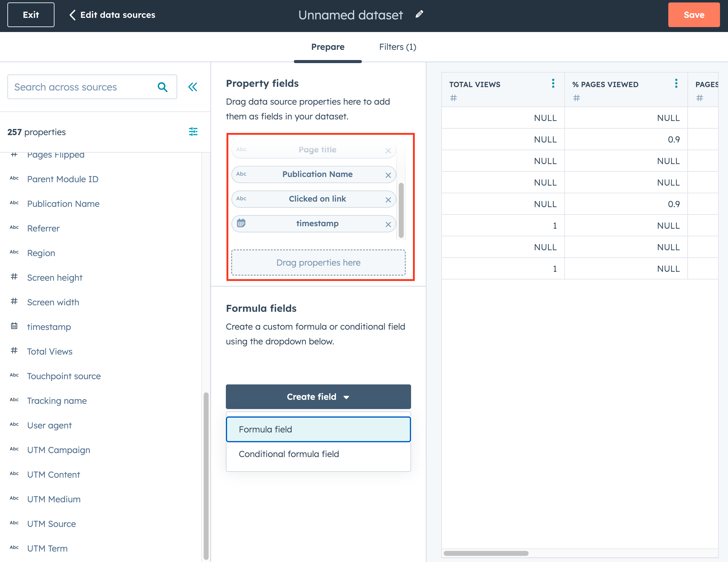This screenshot has width=728, height=562.
Task: Click the Drag properties here drop zone
Action: [x=318, y=263]
